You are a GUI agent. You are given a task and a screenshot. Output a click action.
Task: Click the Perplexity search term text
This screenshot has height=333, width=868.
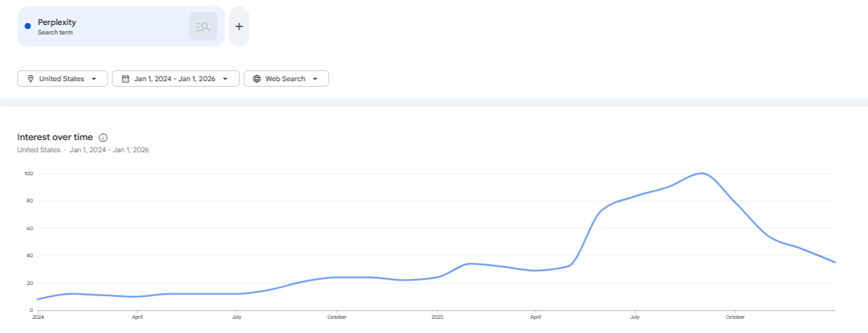coord(57,22)
